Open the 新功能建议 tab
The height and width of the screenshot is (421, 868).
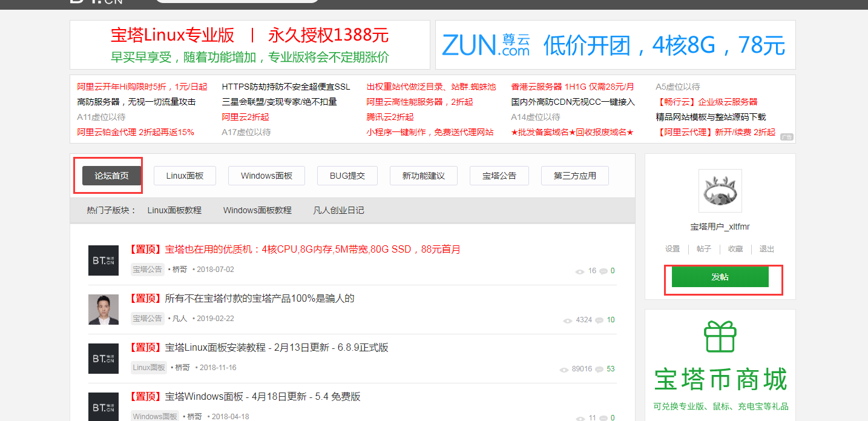[x=424, y=176]
